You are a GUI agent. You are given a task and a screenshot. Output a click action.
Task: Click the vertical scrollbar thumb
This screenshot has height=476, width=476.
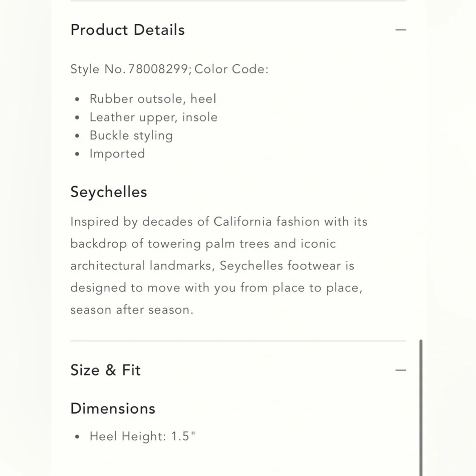(x=421, y=408)
